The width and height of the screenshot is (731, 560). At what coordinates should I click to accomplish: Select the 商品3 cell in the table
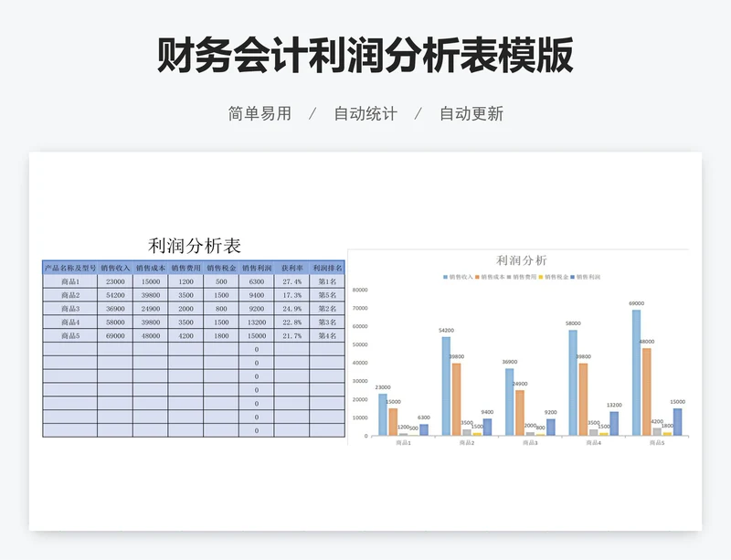70,309
